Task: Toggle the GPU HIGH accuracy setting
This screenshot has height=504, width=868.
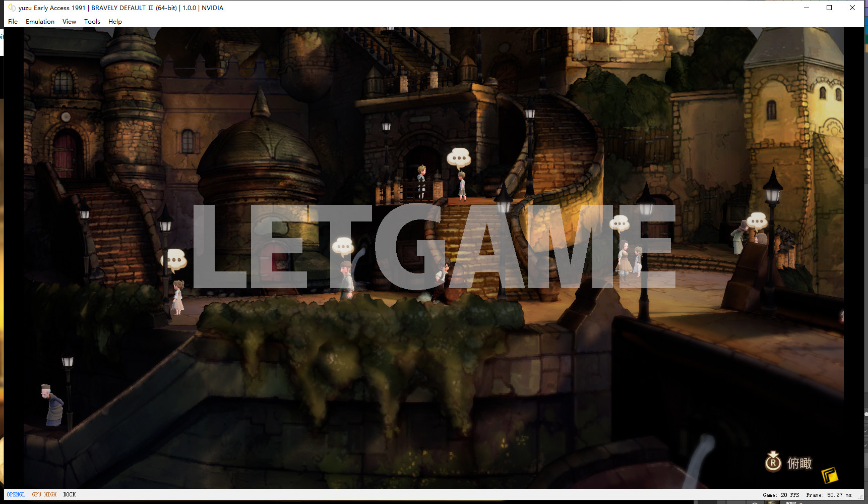Action: 44,494
